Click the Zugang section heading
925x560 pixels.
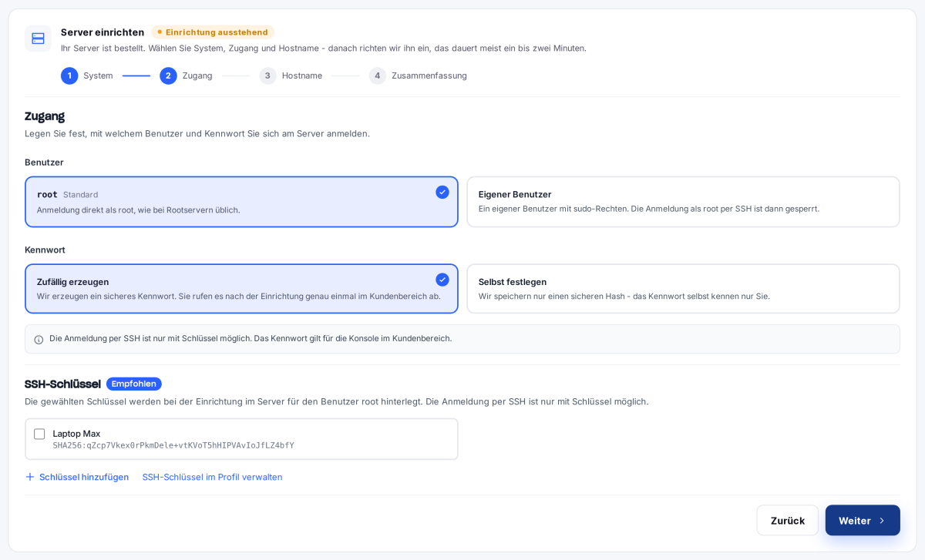tap(45, 116)
